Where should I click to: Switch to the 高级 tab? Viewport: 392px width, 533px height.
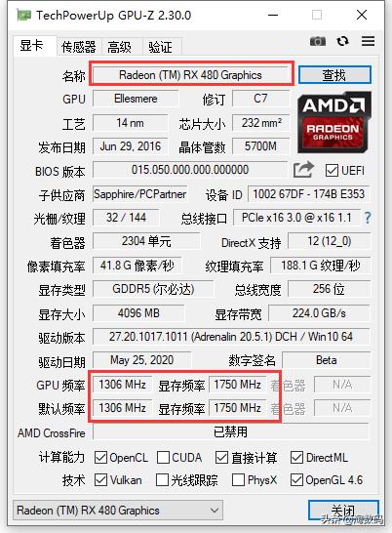[x=119, y=47]
